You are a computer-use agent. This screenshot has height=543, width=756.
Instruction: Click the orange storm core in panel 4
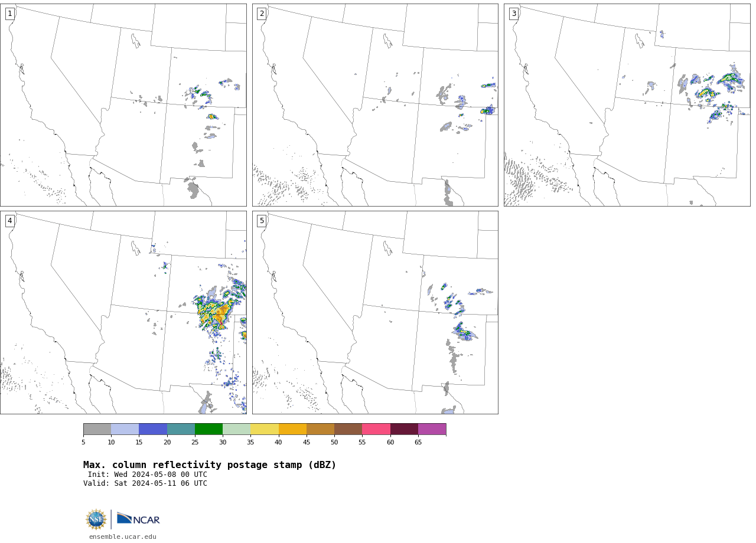pos(221,313)
